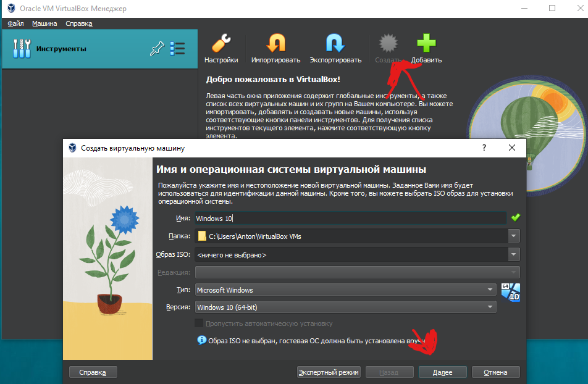Open the Файл menu

coord(15,23)
